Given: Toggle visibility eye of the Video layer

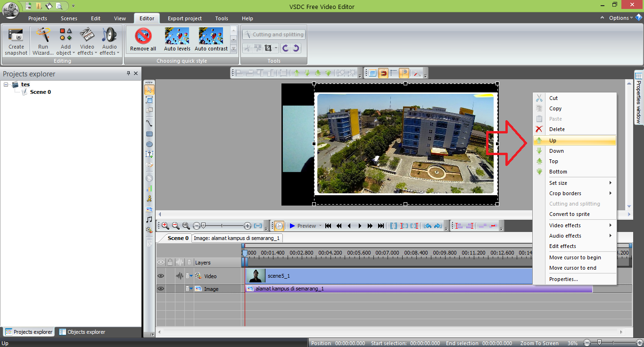Looking at the screenshot, I should pos(161,276).
